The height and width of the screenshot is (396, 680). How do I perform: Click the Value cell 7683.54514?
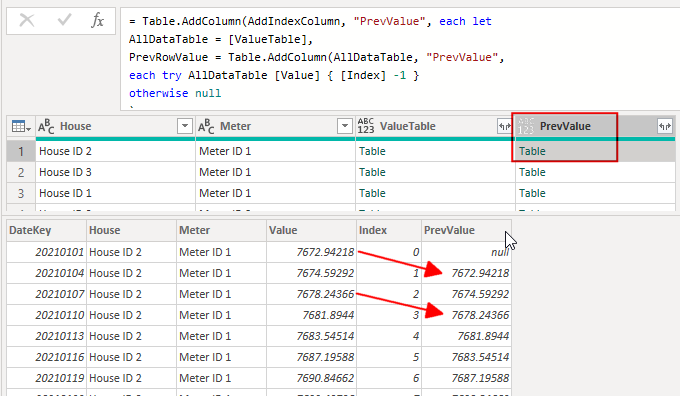pyautogui.click(x=311, y=336)
